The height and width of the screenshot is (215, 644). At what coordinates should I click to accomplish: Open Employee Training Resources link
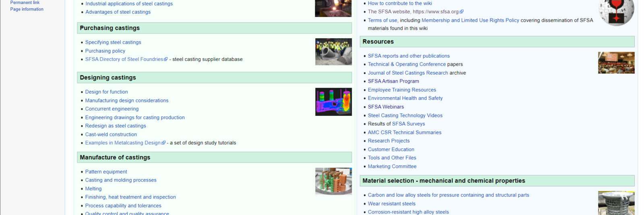[x=402, y=90]
